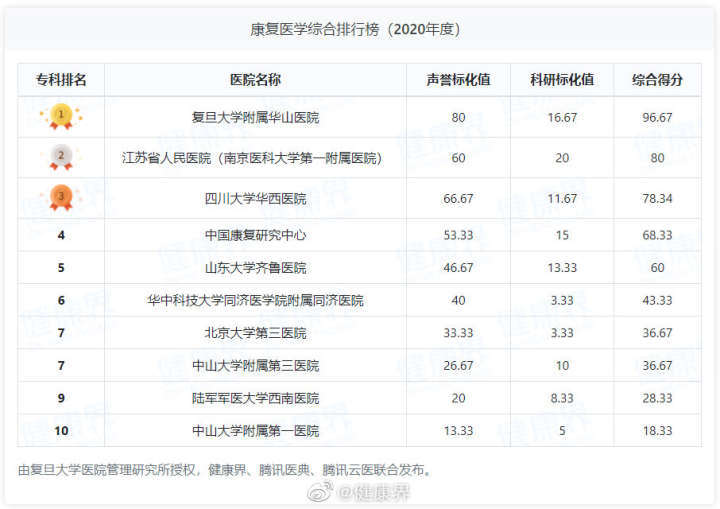Click composite score 96.67

(657, 118)
